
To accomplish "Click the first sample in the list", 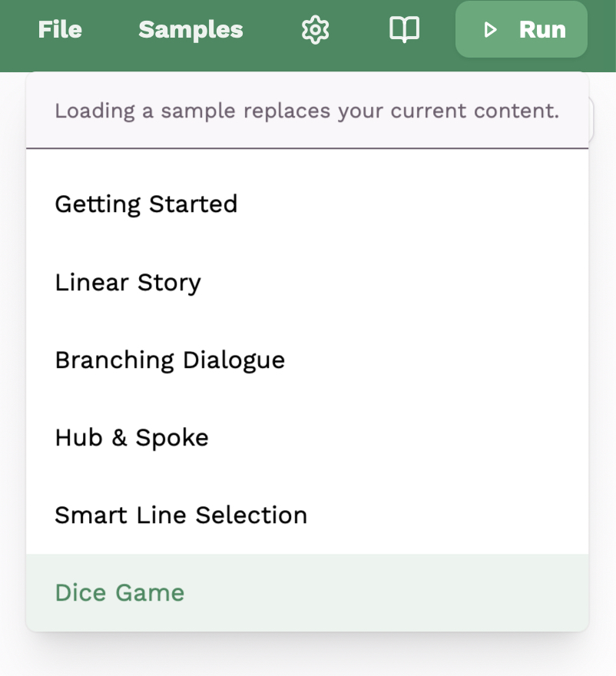I will (146, 204).
